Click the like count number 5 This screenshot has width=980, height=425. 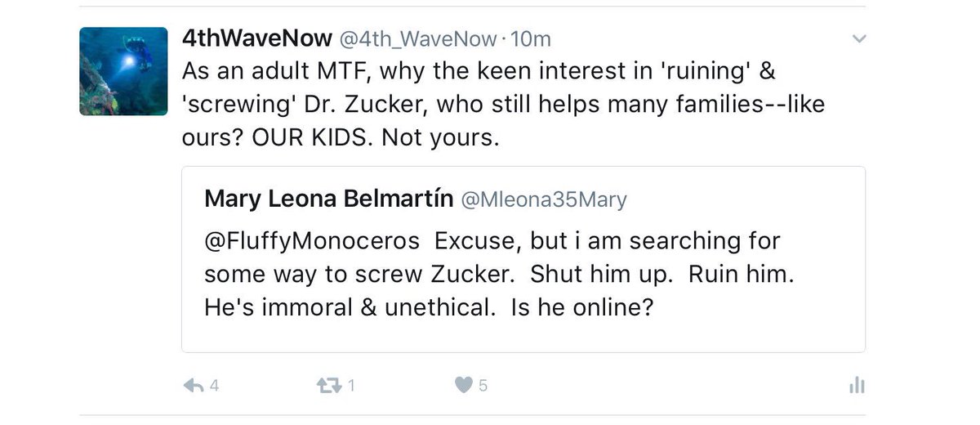coord(483,386)
